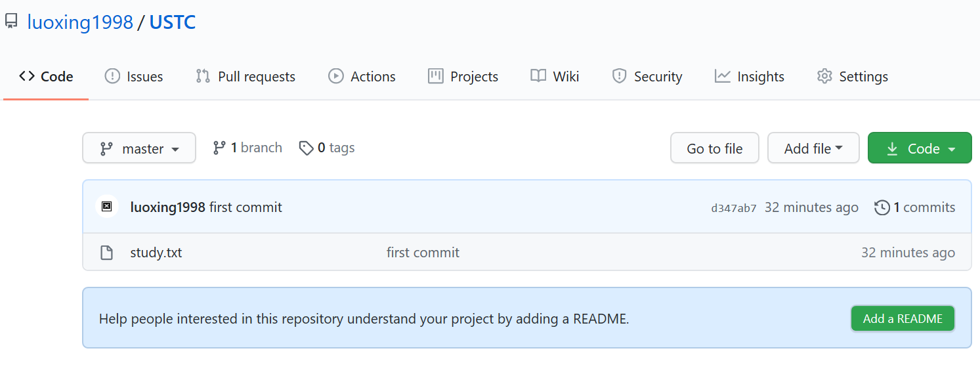Viewport: 980px width, 380px height.
Task: Open the Pull requests tab
Action: [x=245, y=77]
